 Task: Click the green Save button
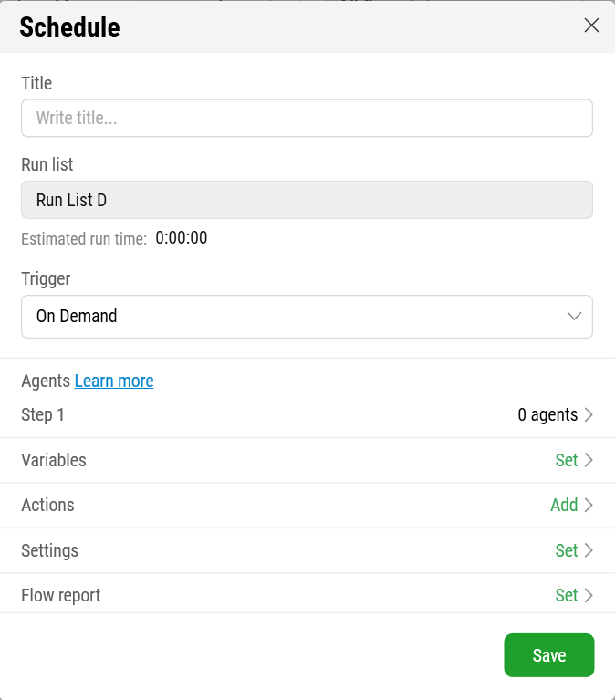tap(549, 655)
